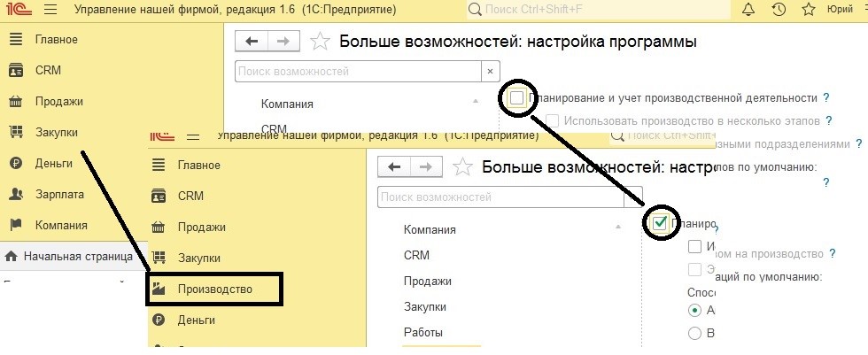Viewport: 868px width, 355px height.
Task: Select Работы in the settings section list
Action: pyautogui.click(x=422, y=332)
